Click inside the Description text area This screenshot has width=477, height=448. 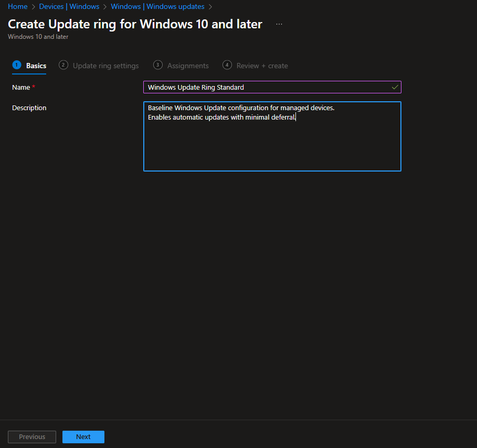(272, 142)
